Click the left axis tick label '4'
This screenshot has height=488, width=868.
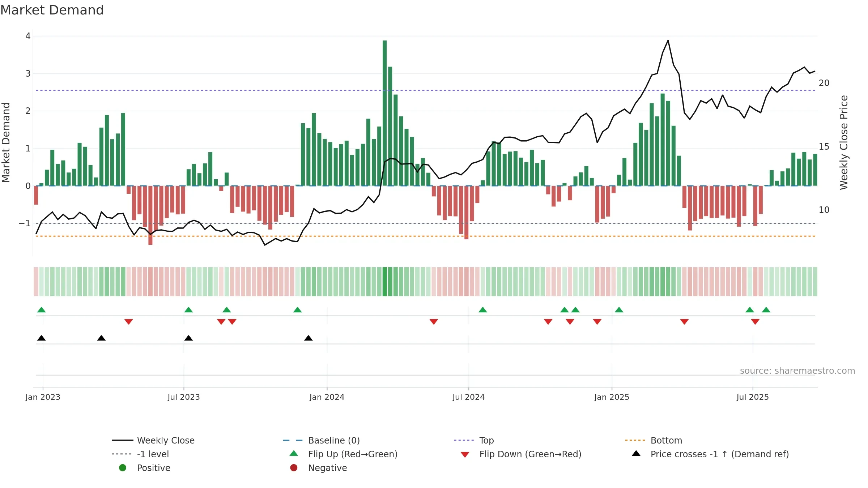click(28, 36)
